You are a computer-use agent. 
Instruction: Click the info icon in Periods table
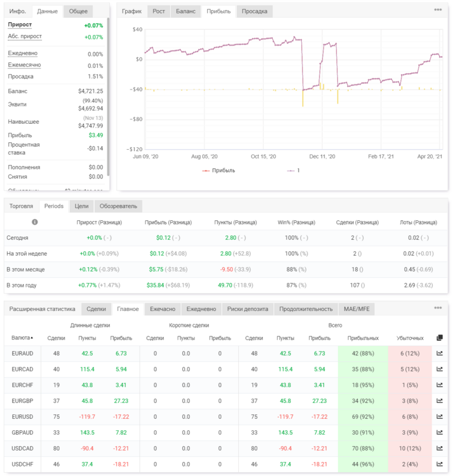tap(35, 222)
